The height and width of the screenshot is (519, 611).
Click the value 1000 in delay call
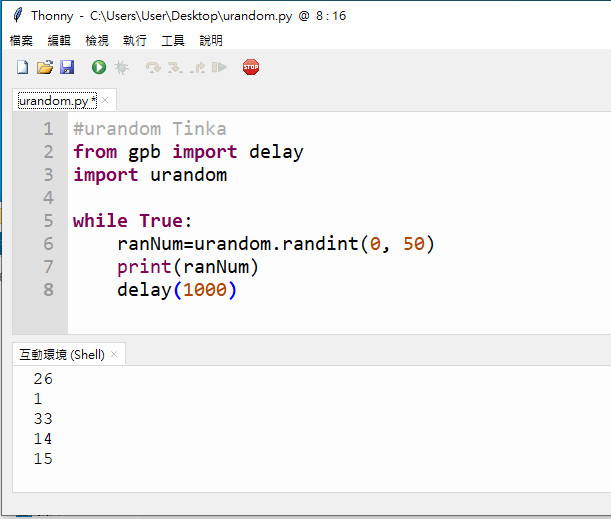pyautogui.click(x=205, y=290)
